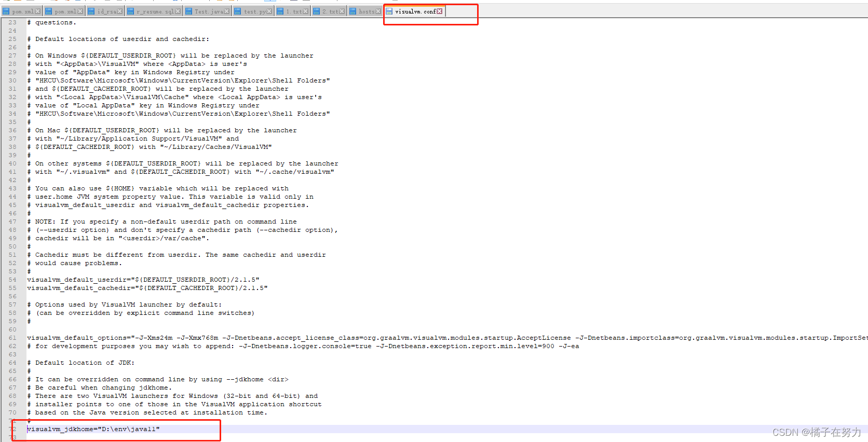868x442 pixels.
Task: Click the "# Default locations of userdir and cachedir:" line
Action: pos(118,39)
